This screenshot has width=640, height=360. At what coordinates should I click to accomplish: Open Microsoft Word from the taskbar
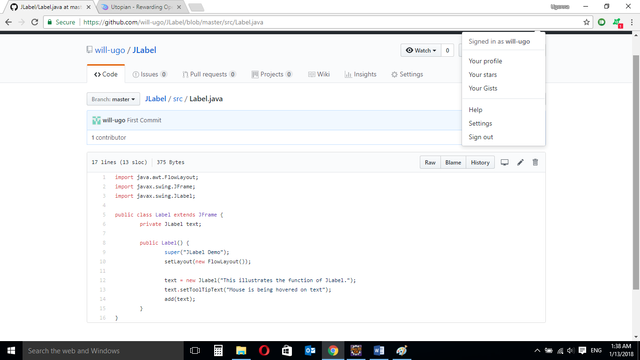tap(379, 351)
